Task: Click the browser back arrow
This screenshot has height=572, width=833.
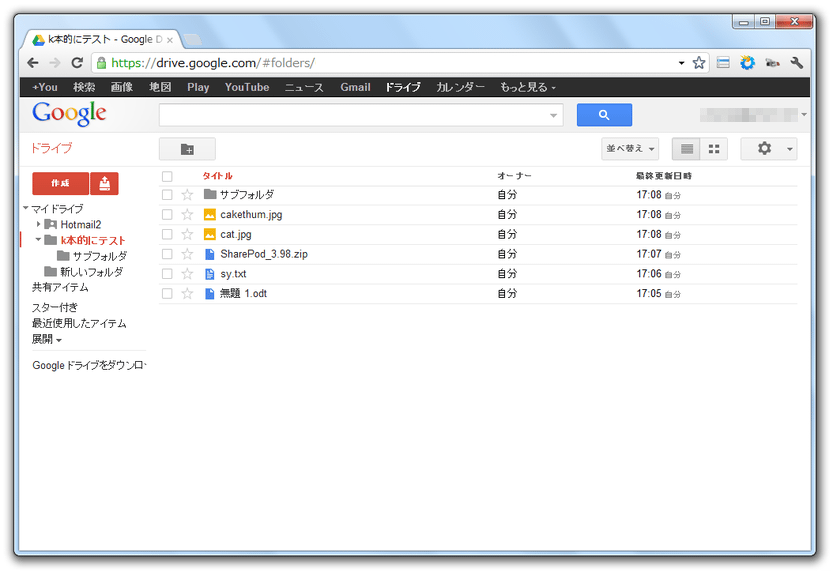Action: tap(33, 63)
